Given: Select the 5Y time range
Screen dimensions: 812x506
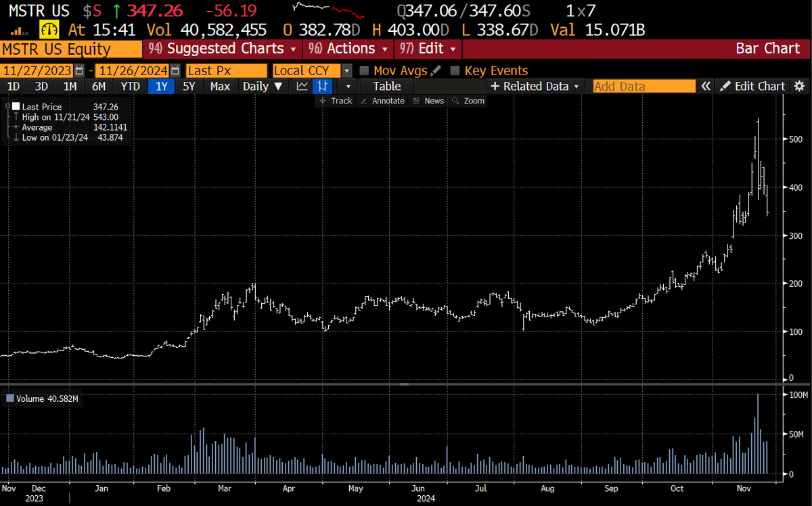Looking at the screenshot, I should [189, 86].
